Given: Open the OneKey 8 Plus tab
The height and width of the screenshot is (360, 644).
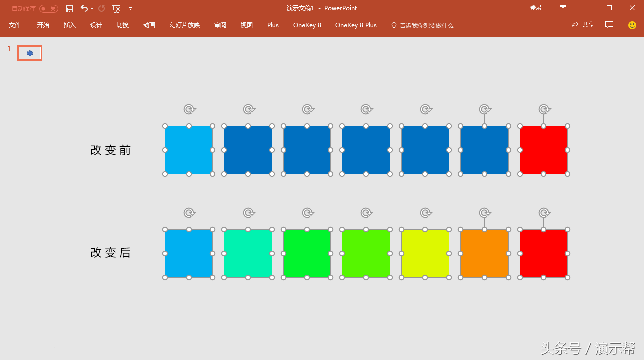Looking at the screenshot, I should point(356,25).
